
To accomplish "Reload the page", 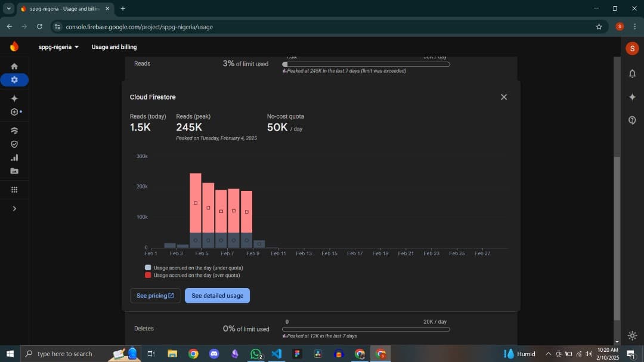I will click(39, 27).
